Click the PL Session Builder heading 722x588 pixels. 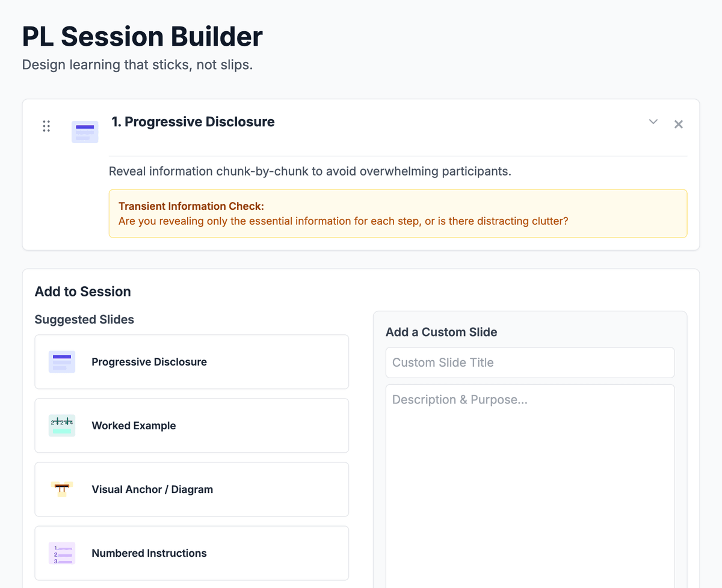click(x=143, y=37)
